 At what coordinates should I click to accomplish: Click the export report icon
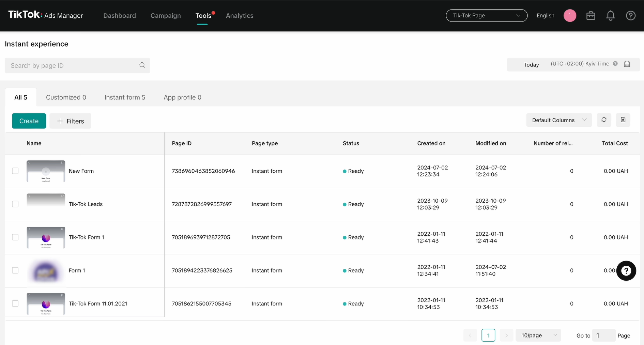click(623, 120)
